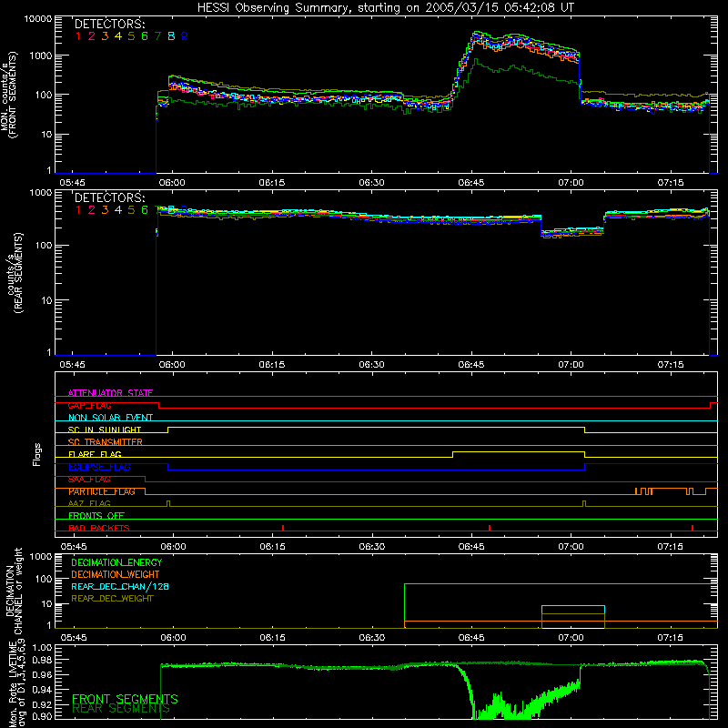Click the 06:45 tick label under the front segments plot
The height and width of the screenshot is (728, 728).
pyautogui.click(x=471, y=183)
